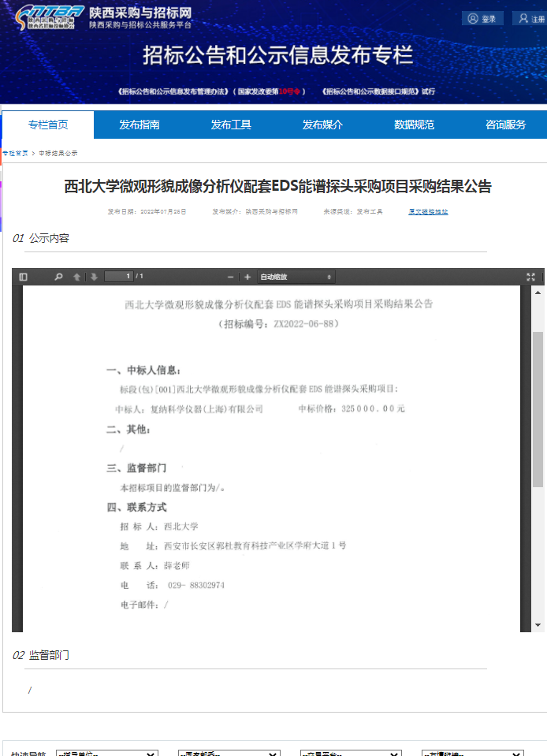Open the 自动缩放 zoom level dropdown
547x756 pixels.
pyautogui.click(x=296, y=277)
